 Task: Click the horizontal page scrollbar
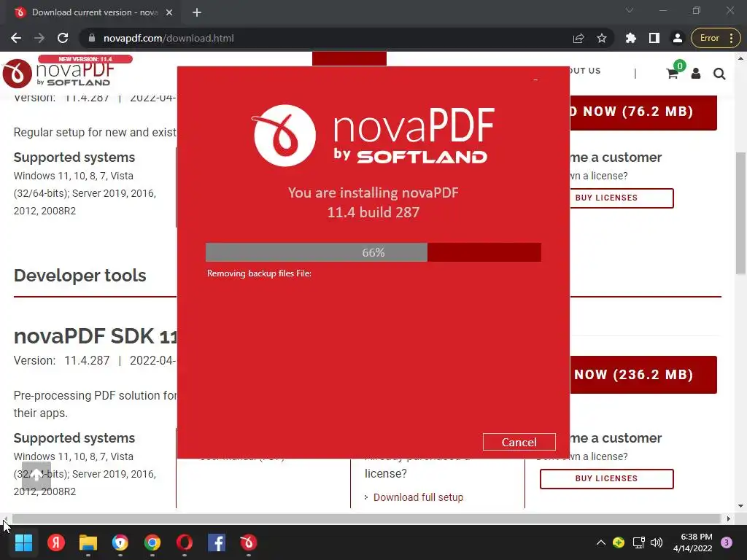coord(366,518)
